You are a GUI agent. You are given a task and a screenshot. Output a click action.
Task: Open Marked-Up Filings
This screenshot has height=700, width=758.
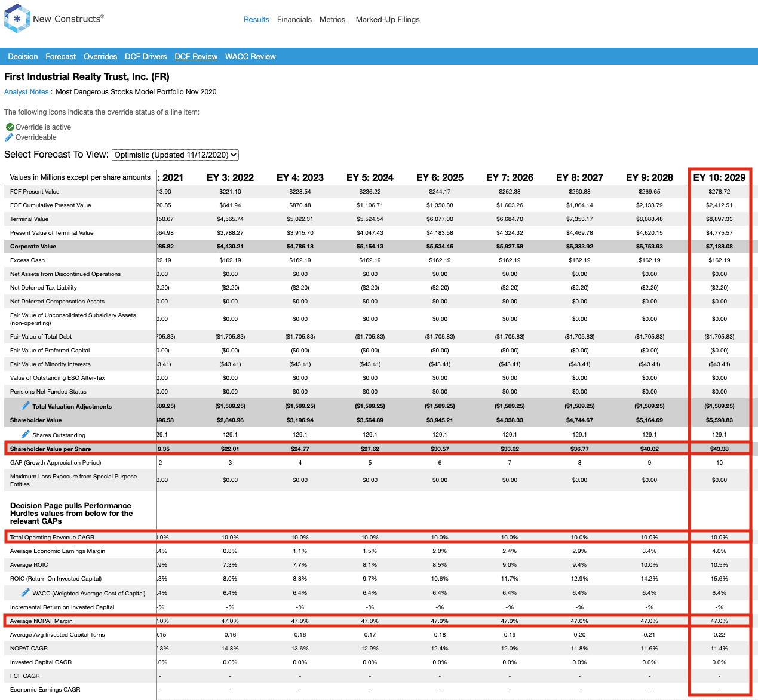tap(388, 20)
